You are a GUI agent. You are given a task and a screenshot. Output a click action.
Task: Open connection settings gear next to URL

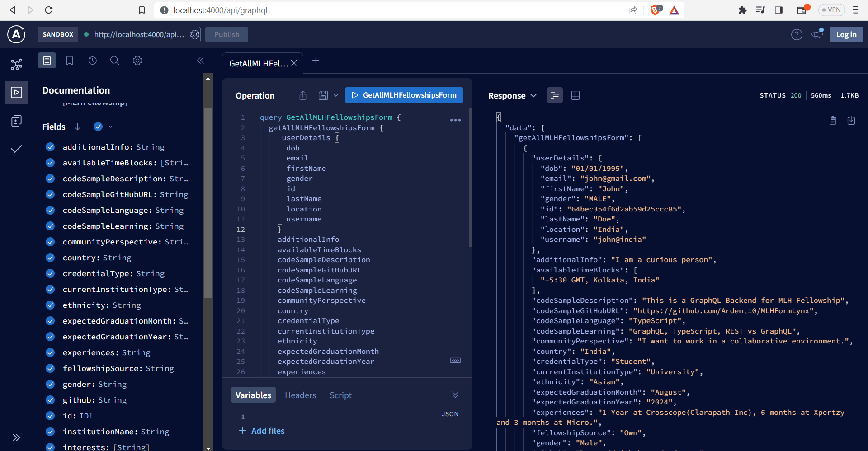pyautogui.click(x=195, y=34)
